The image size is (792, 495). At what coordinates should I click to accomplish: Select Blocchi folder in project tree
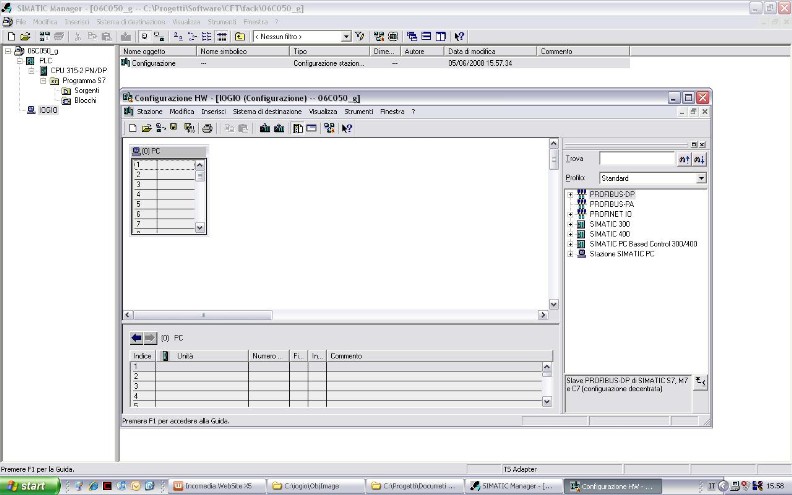pos(85,101)
